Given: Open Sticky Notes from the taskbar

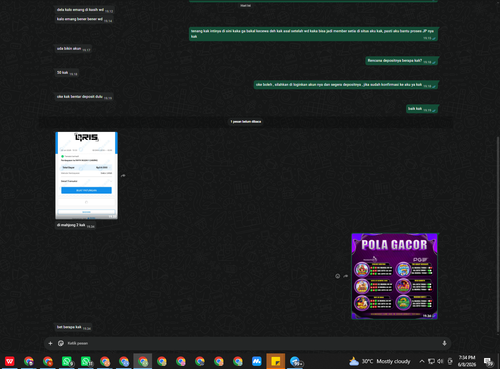Looking at the screenshot, I should click(x=276, y=361).
